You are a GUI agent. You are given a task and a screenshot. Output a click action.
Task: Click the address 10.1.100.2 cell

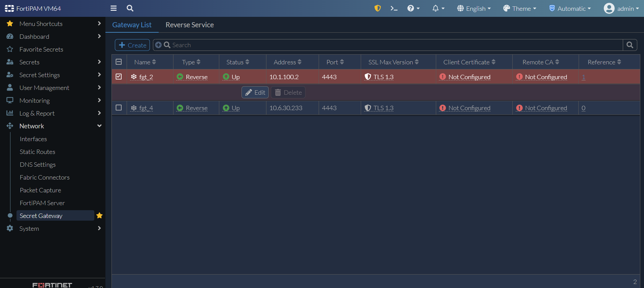click(284, 77)
